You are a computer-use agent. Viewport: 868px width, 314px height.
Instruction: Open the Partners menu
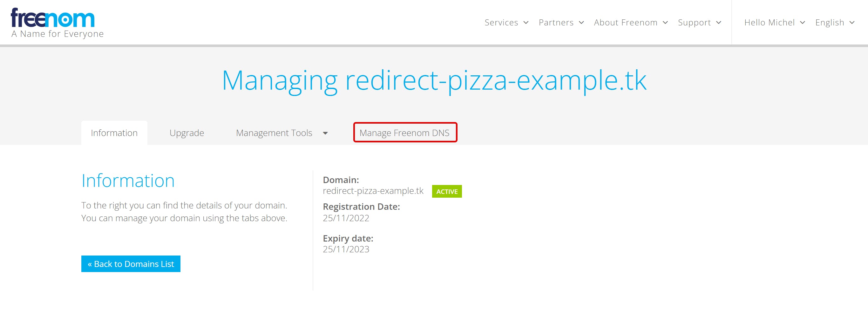click(556, 23)
